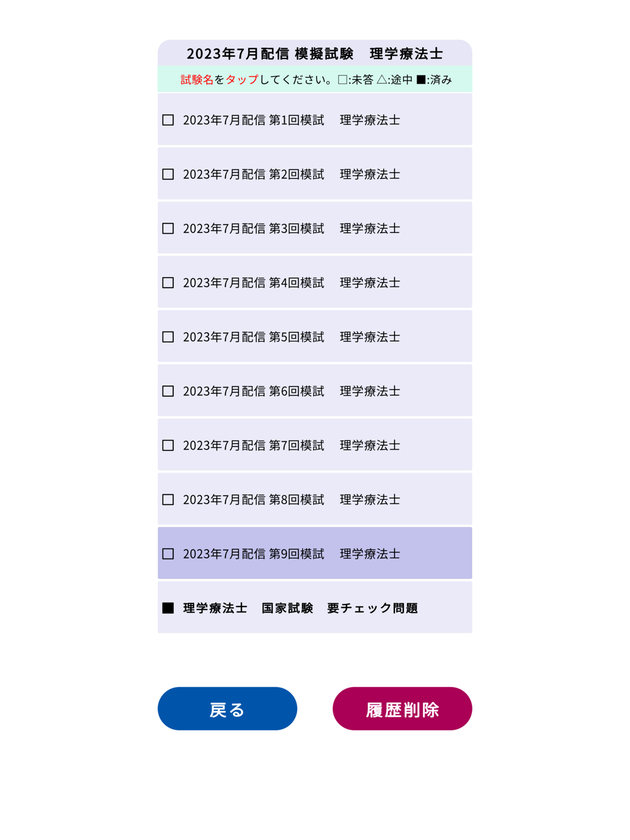
Task: Click the status square beside 第7回模試
Action: point(168,445)
